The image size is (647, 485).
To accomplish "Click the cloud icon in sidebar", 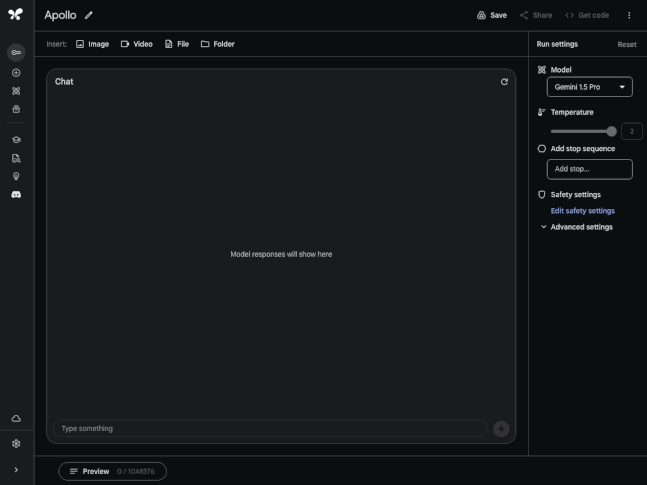I will tap(16, 419).
